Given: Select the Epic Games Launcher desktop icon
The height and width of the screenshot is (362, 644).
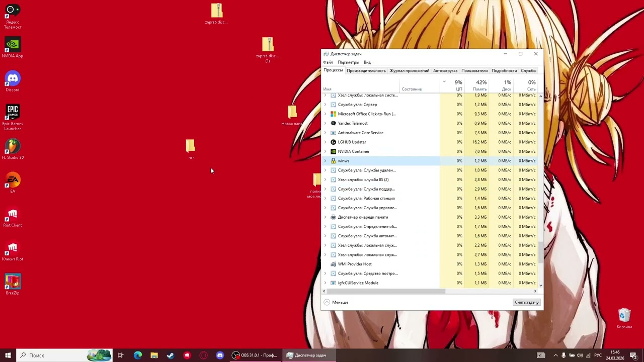Looking at the screenshot, I should click(x=13, y=117).
